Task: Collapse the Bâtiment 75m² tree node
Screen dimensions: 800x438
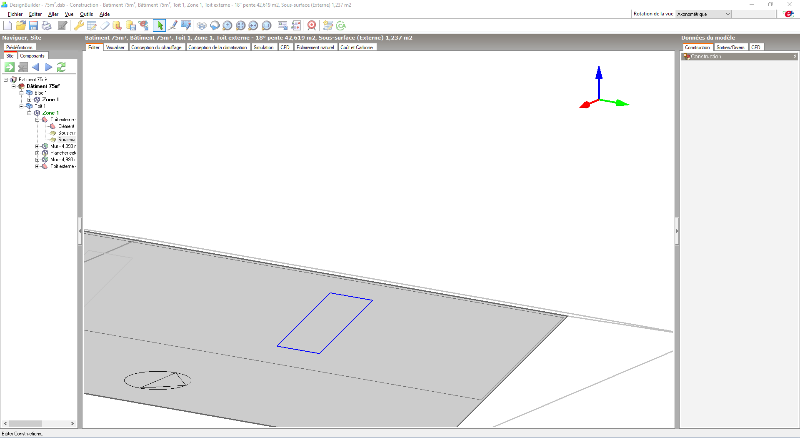Action: click(14, 86)
